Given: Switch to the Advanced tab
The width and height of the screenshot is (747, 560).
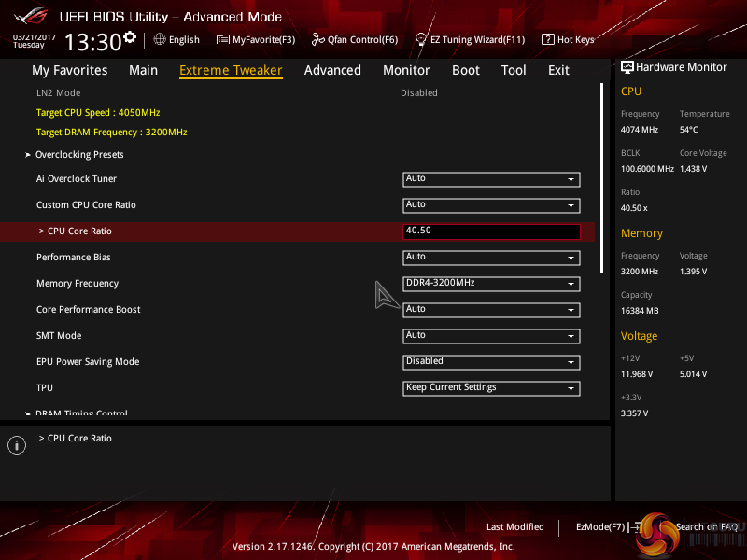Looking at the screenshot, I should pos(332,70).
